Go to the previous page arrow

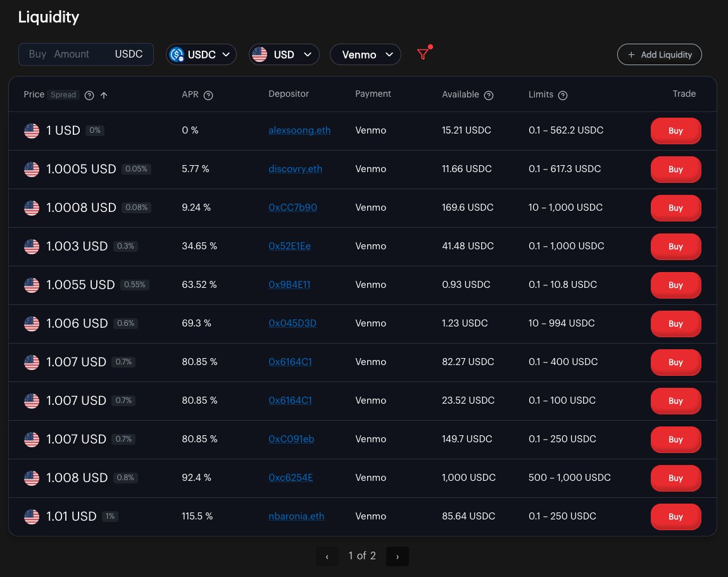(x=327, y=556)
